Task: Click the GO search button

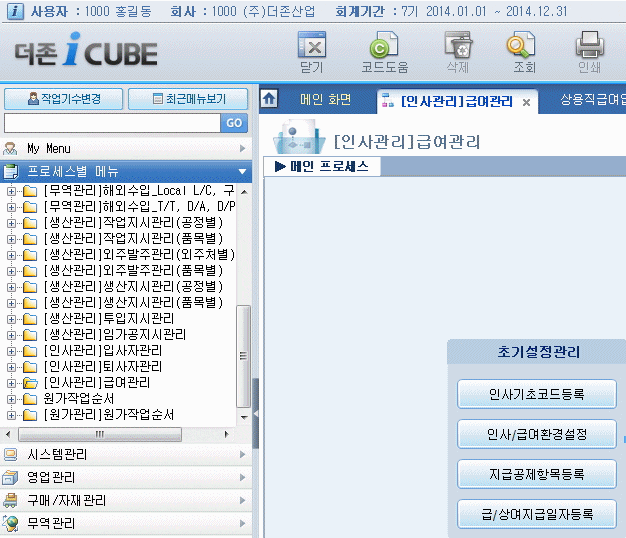Action: point(234,123)
